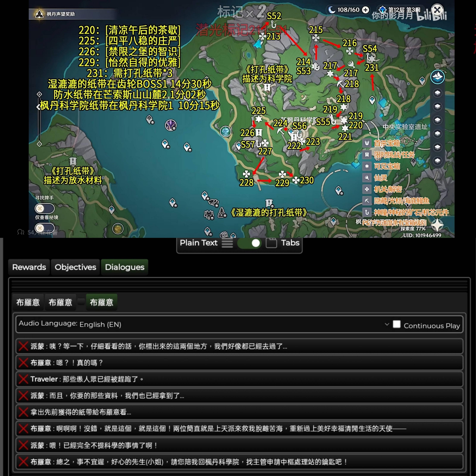
Task: Click red X on 派蒙：喂！已經完全不提 row
Action: [23, 445]
